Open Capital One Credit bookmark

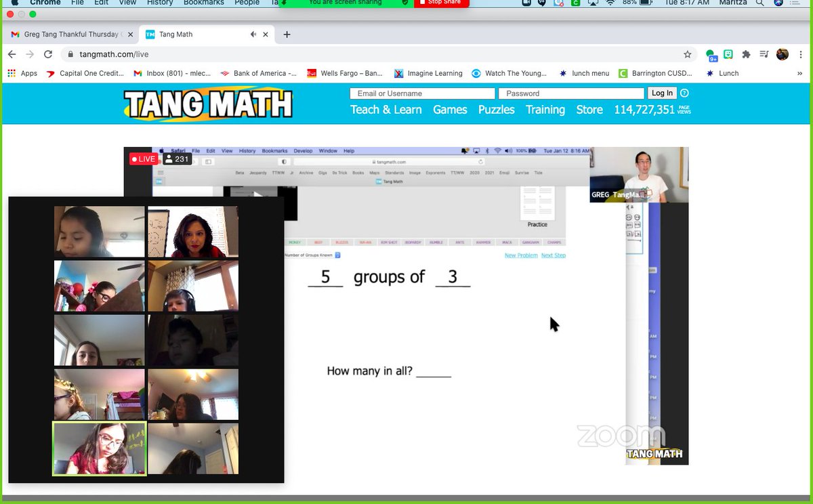tap(85, 73)
